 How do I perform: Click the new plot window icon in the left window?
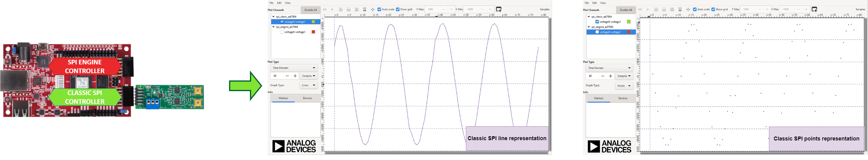pyautogui.click(x=499, y=9)
